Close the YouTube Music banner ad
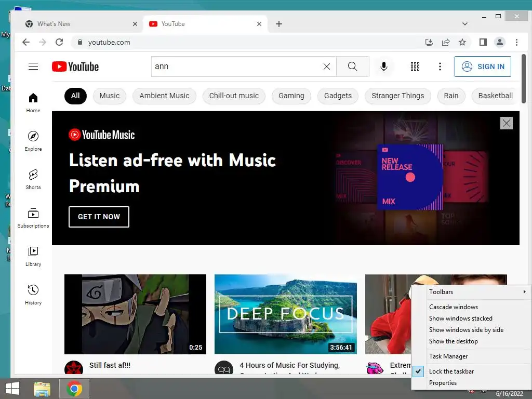The image size is (532, 399). 506,123
